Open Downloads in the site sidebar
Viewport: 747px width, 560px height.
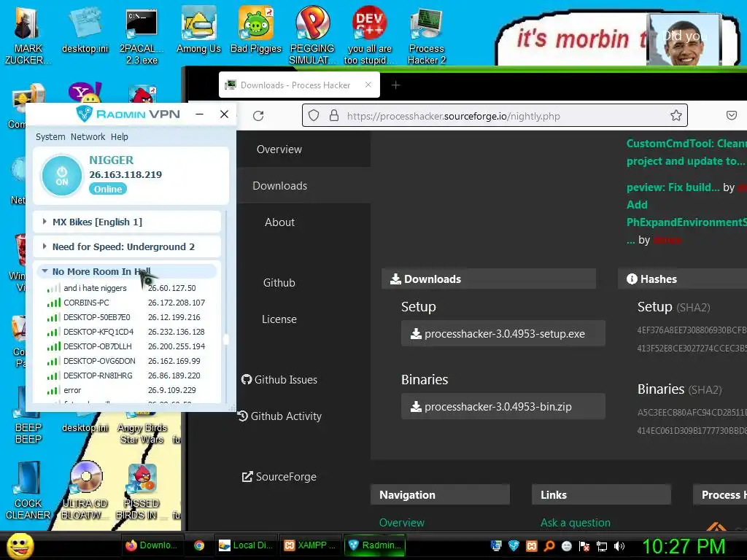pyautogui.click(x=279, y=186)
